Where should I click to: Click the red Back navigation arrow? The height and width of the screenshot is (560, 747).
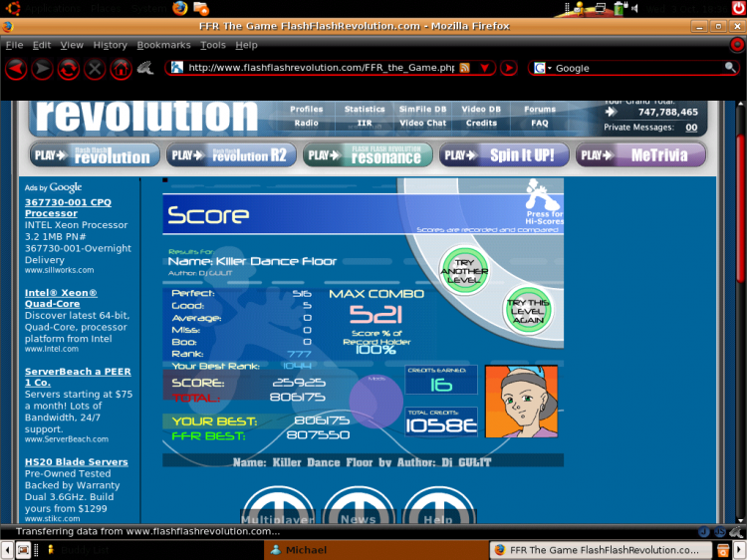16,69
